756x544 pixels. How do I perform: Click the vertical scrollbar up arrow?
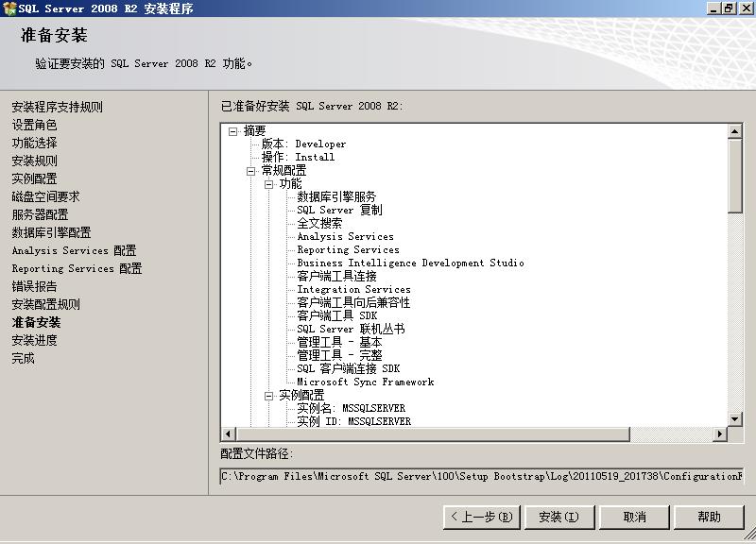pyautogui.click(x=735, y=131)
